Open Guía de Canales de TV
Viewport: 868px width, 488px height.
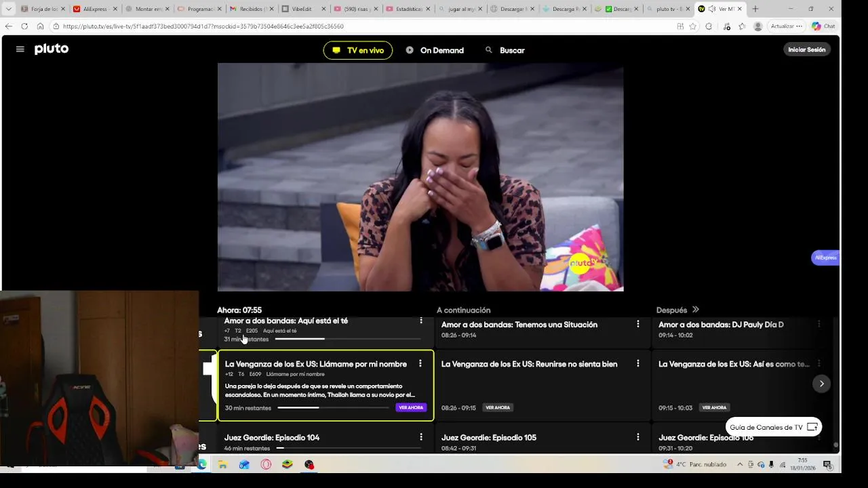coord(774,427)
